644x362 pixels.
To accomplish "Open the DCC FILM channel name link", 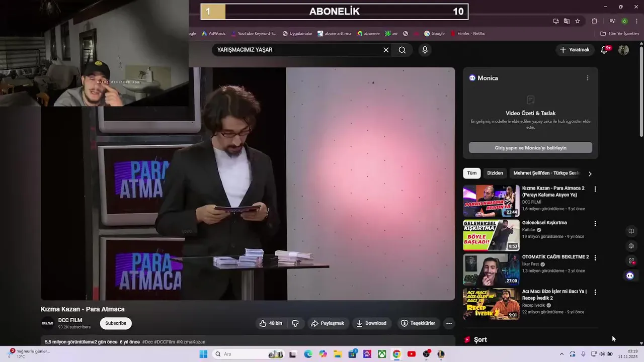I will (70, 320).
